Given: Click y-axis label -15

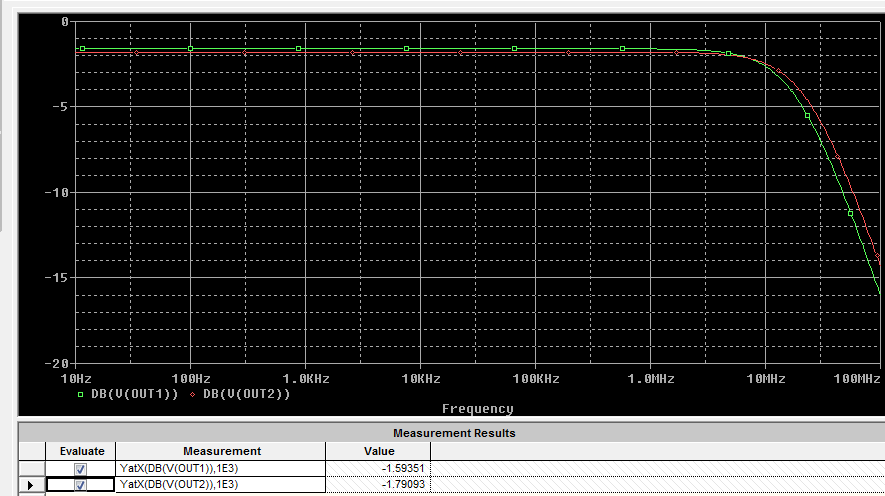Looking at the screenshot, I should [57, 278].
